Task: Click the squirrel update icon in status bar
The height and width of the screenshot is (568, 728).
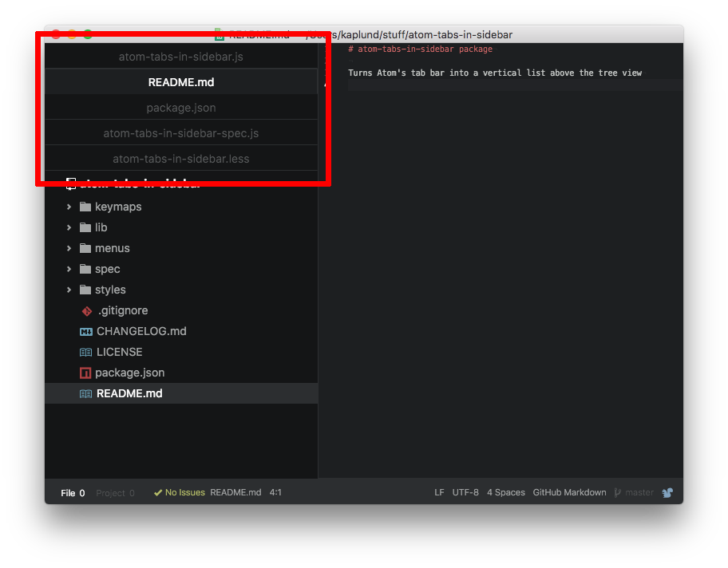Action: point(667,493)
